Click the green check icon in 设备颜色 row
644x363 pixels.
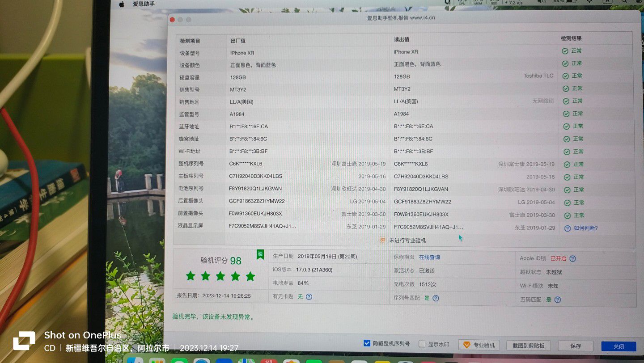point(565,63)
